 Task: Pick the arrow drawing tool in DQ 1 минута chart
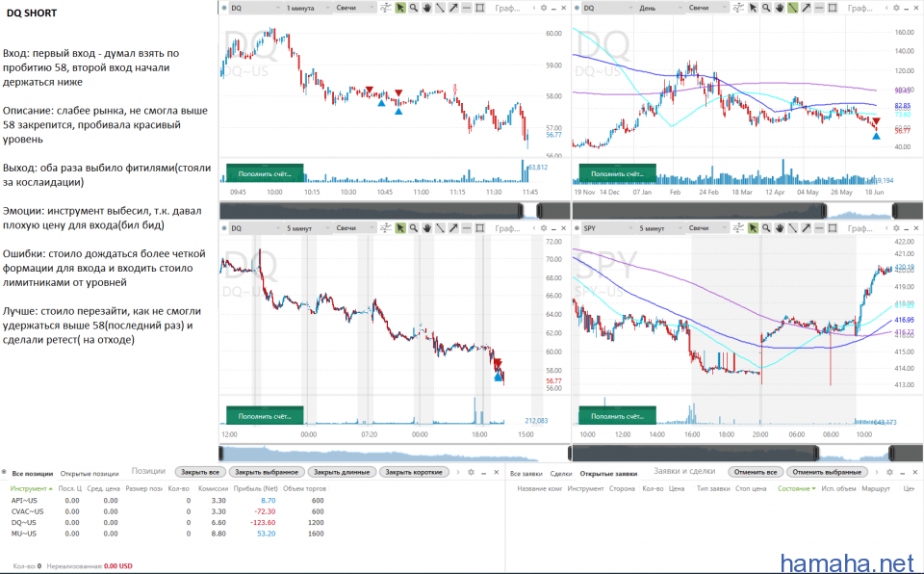pos(453,8)
